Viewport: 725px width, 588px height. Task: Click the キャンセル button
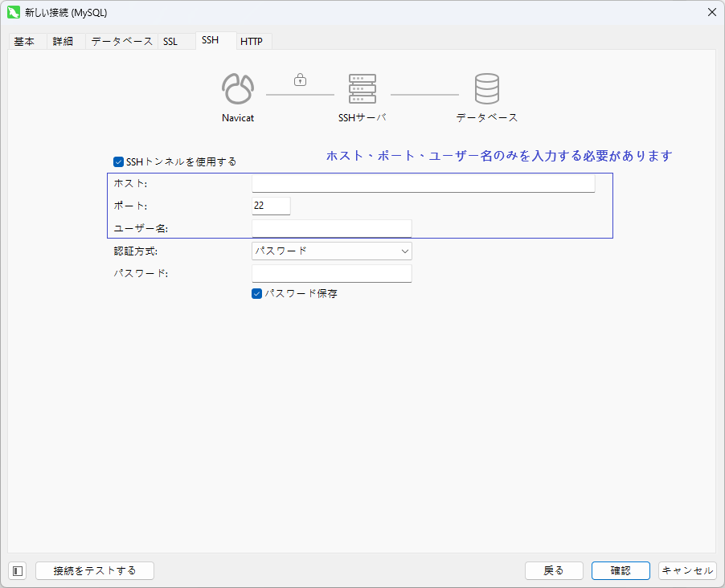687,571
